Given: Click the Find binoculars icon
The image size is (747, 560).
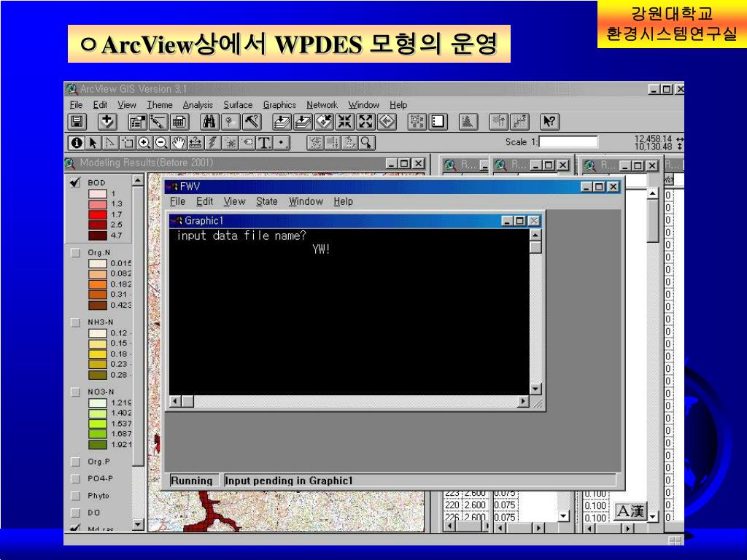Looking at the screenshot, I should click(x=209, y=122).
